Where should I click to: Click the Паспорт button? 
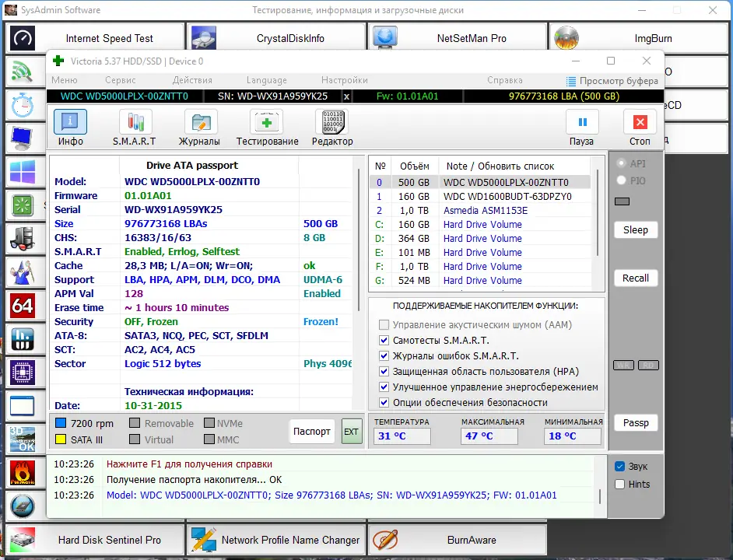point(312,431)
